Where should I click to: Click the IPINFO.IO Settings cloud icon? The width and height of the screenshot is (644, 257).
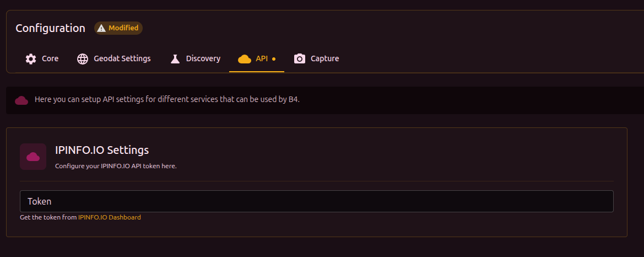[x=33, y=157]
